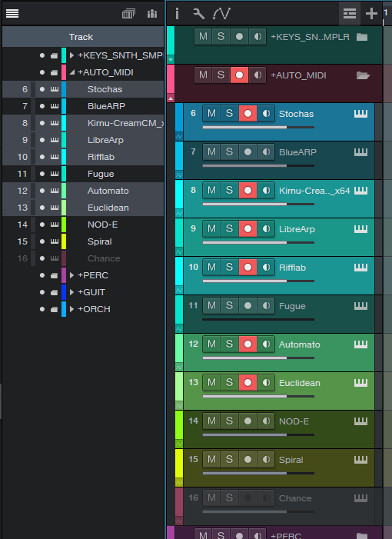This screenshot has height=539, width=392.
Task: Expand +PERC folder in track list
Action: [71, 275]
